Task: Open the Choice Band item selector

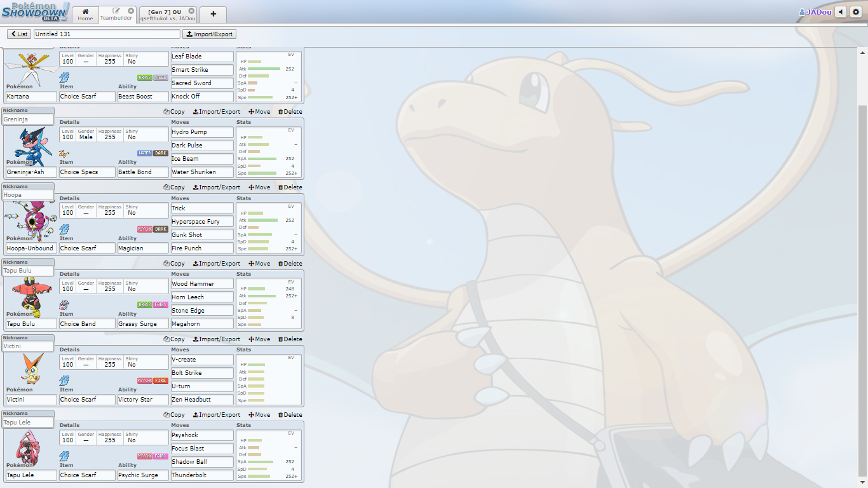Action: 87,324
